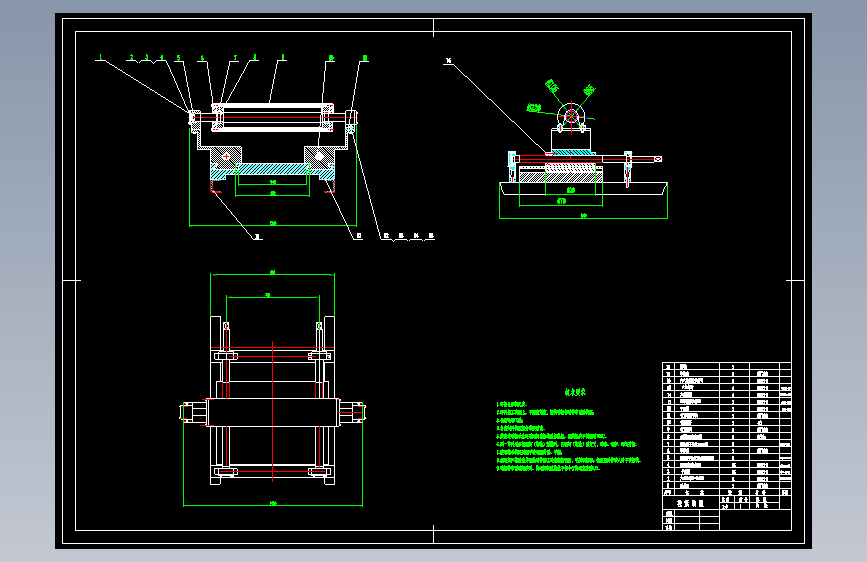Screen dimensions: 867x562
Task: Click the magenta bearing circle in side view
Action: pyautogui.click(x=571, y=116)
